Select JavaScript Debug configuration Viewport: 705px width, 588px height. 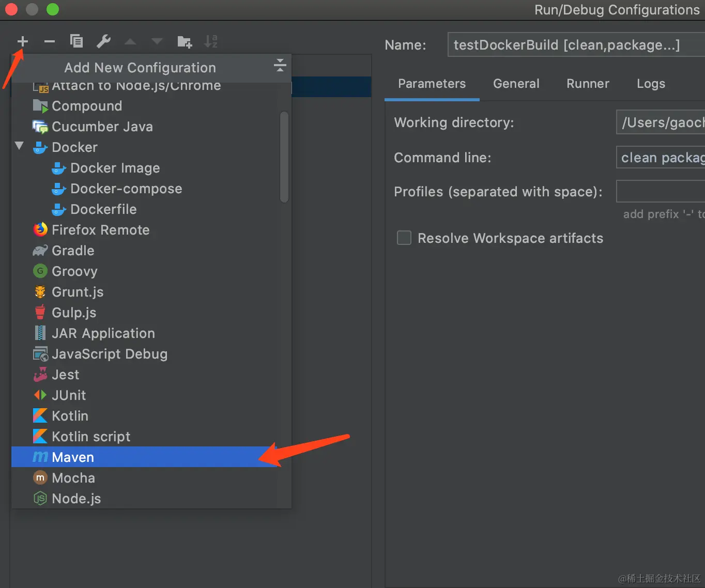tap(151, 354)
